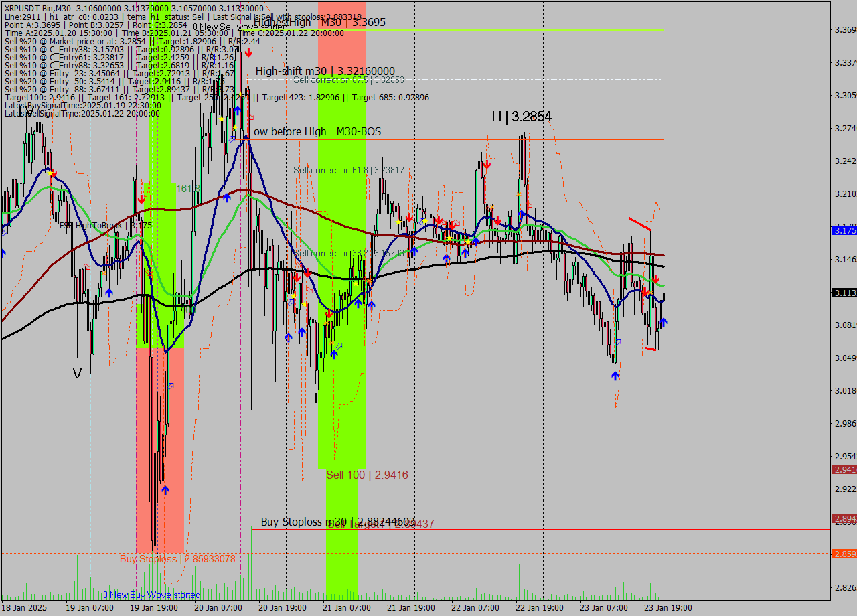Click the '23 Jan 19:00' time axis label
This screenshot has width=857, height=616.
point(668,608)
